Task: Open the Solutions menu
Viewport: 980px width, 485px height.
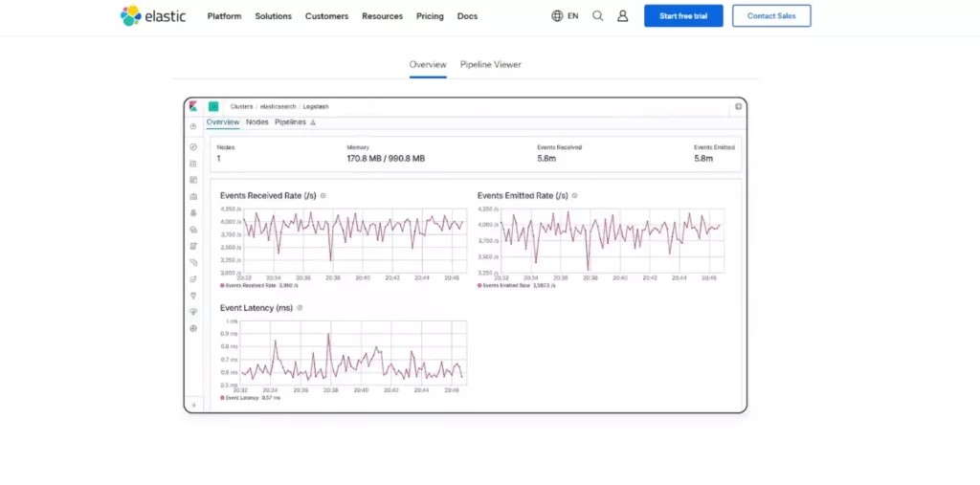Action: 273,16
